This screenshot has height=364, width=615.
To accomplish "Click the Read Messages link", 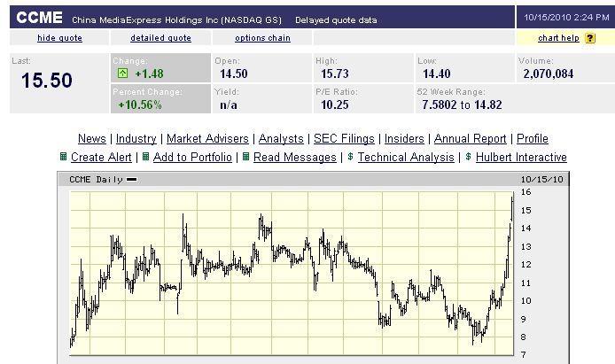I will coord(295,157).
